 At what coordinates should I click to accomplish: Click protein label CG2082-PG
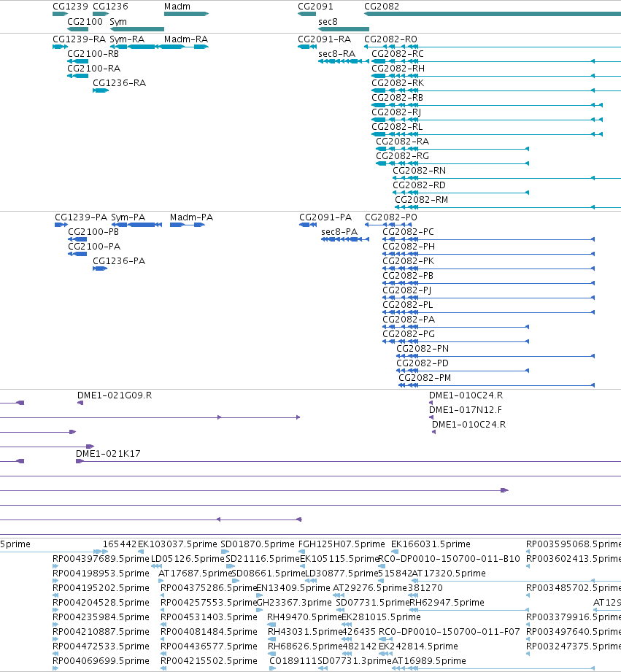coord(409,334)
